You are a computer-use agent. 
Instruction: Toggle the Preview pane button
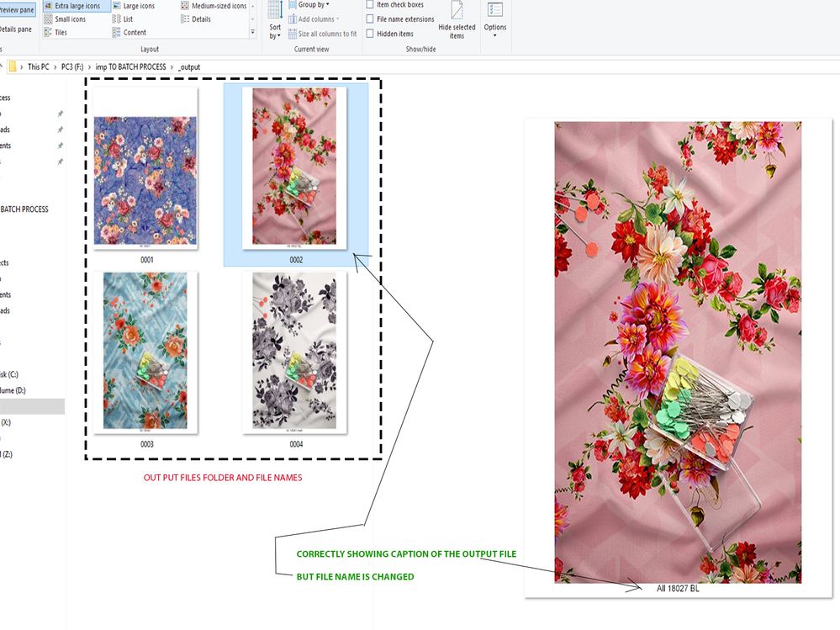17,9
